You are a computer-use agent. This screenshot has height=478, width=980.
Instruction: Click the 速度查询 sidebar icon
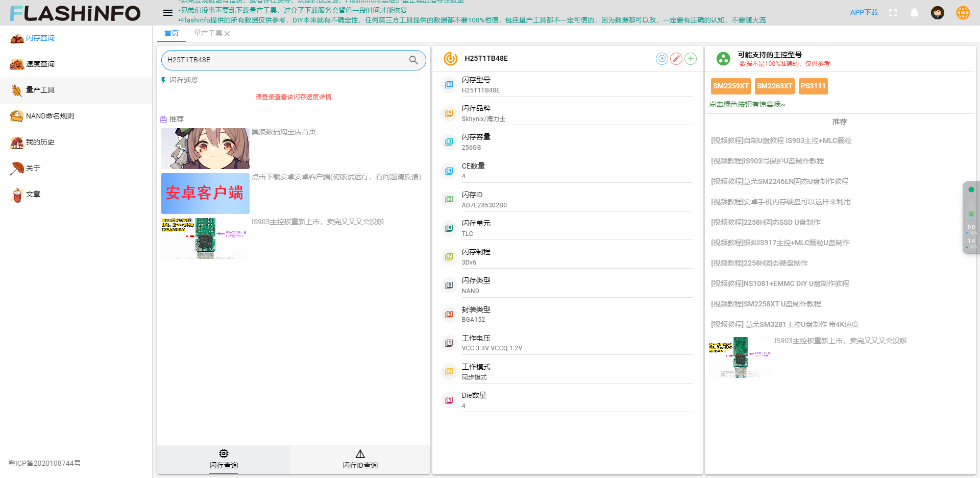pos(17,64)
